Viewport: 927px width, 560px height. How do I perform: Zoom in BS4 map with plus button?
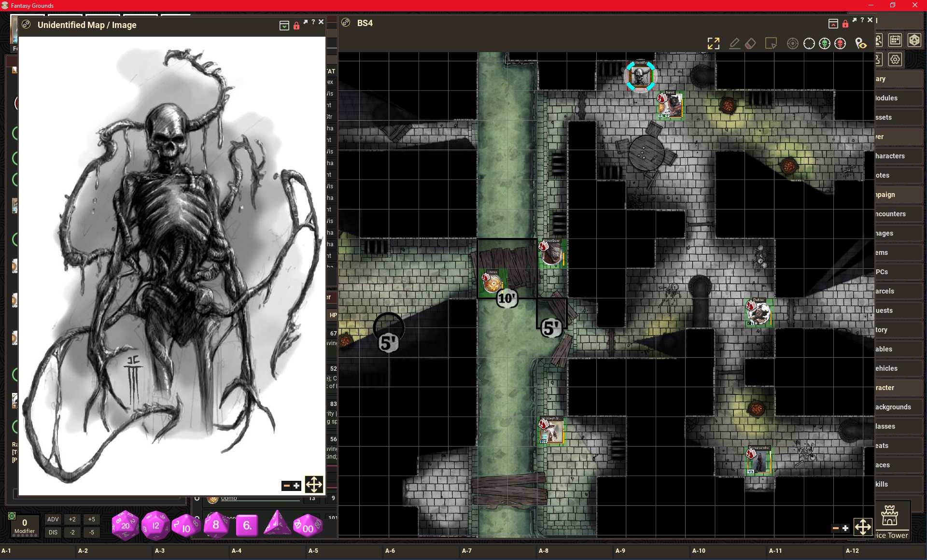(845, 528)
